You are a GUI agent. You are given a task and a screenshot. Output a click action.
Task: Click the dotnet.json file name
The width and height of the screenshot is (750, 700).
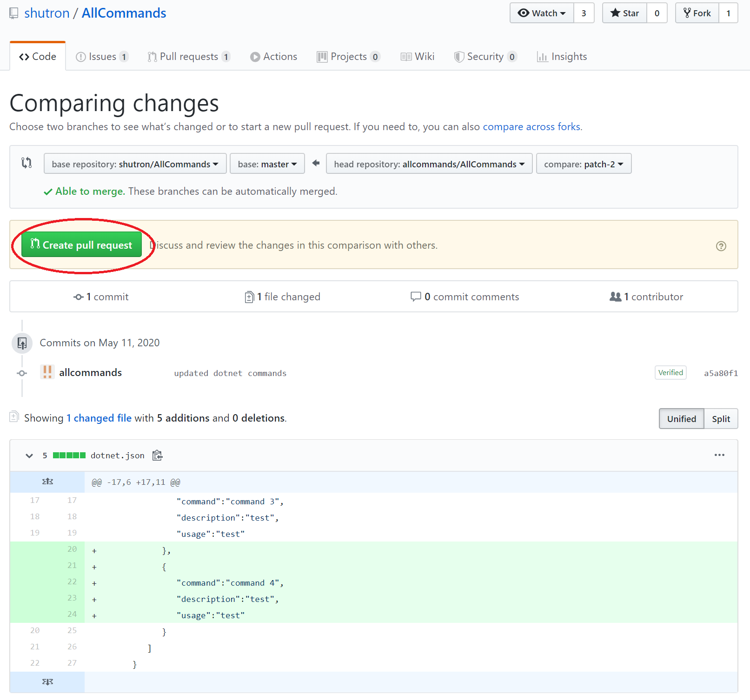pos(118,456)
